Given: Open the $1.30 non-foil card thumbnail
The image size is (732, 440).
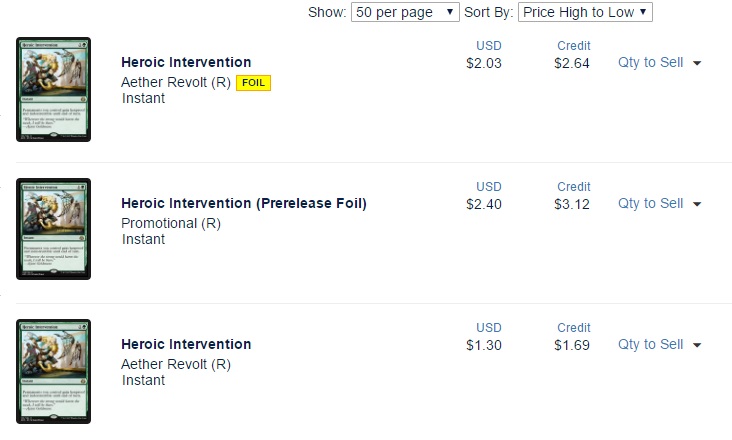Looking at the screenshot, I should click(x=54, y=371).
